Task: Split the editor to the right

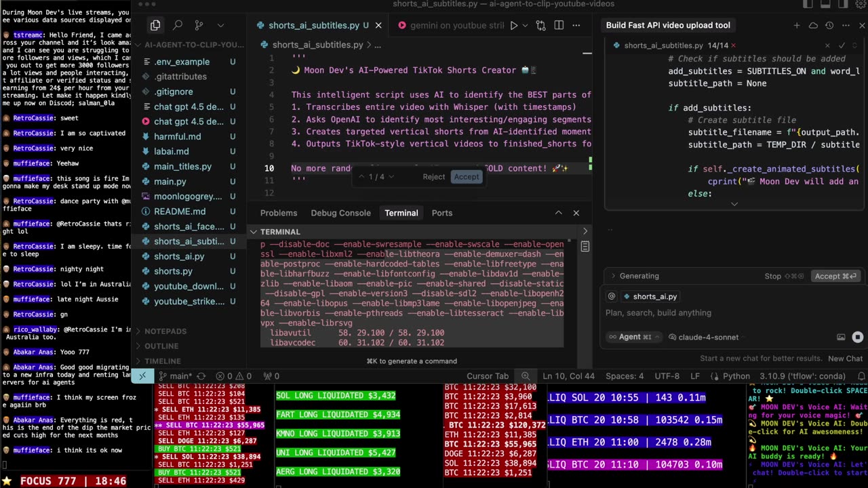Action: 559,25
